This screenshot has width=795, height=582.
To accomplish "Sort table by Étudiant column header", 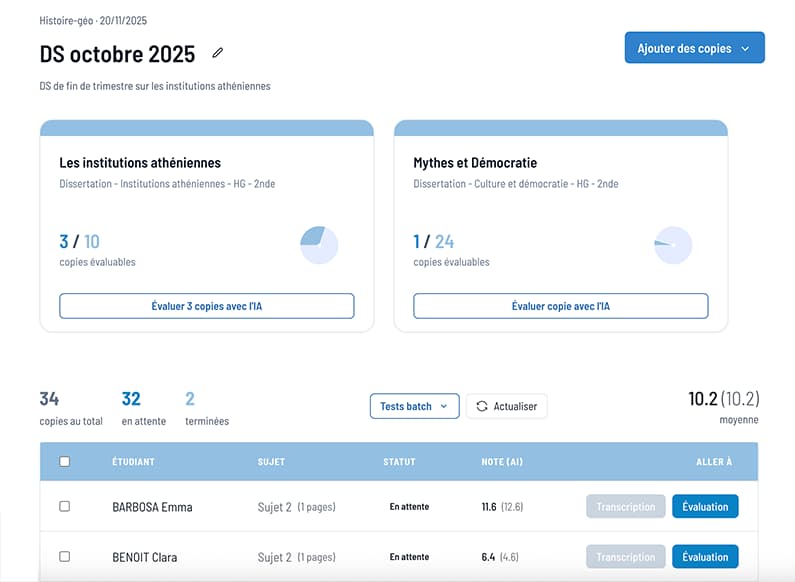I will [x=133, y=462].
